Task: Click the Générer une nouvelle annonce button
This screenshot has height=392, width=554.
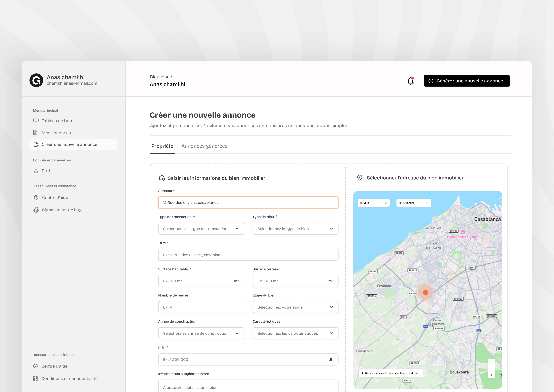Action: (x=466, y=81)
